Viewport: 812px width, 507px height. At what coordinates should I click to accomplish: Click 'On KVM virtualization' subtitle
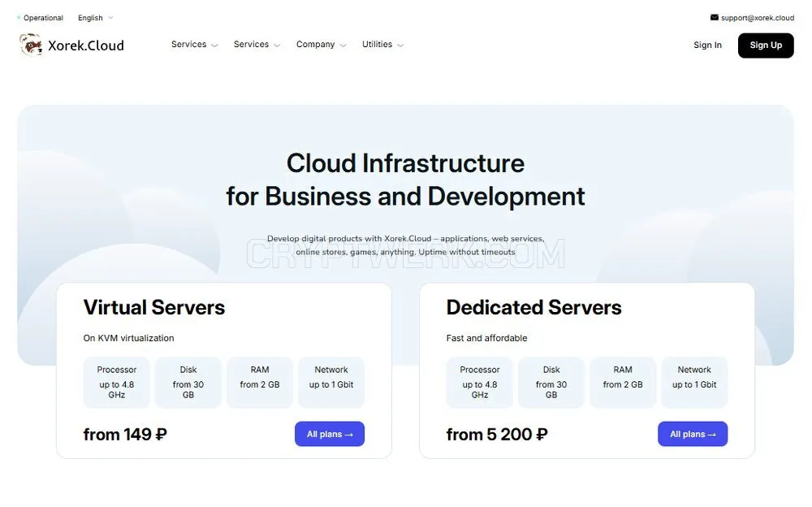[x=128, y=338]
